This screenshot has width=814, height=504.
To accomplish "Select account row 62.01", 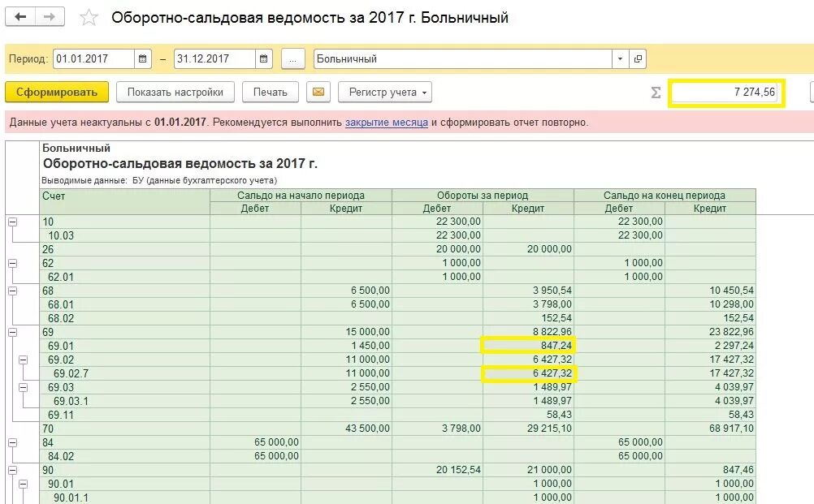I will coord(397,277).
